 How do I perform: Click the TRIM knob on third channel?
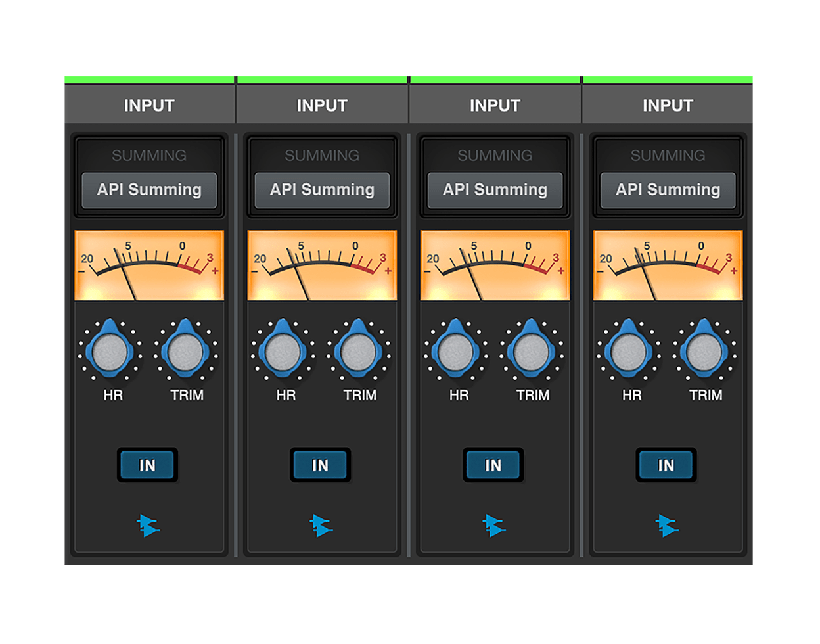point(532,351)
